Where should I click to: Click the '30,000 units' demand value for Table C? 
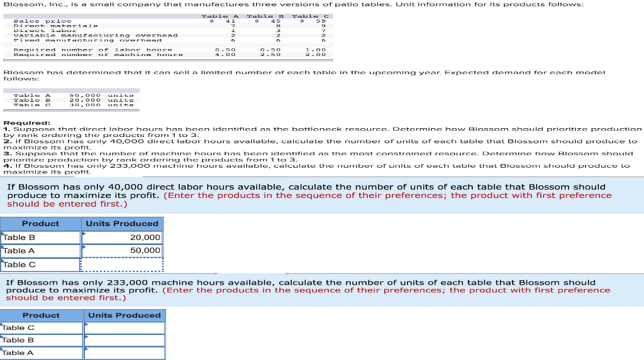click(101, 105)
